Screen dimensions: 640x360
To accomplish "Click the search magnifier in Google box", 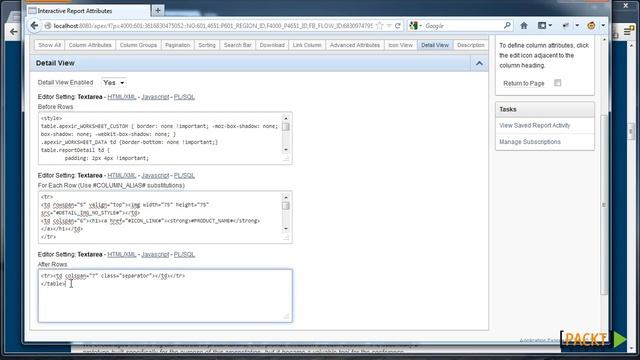I will pos(507,26).
